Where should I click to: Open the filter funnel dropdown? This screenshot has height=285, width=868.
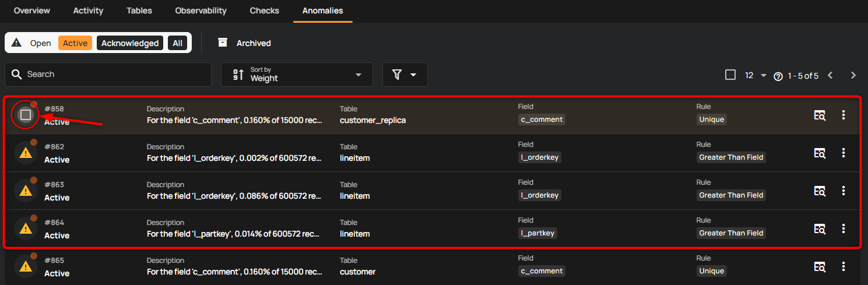coord(405,75)
